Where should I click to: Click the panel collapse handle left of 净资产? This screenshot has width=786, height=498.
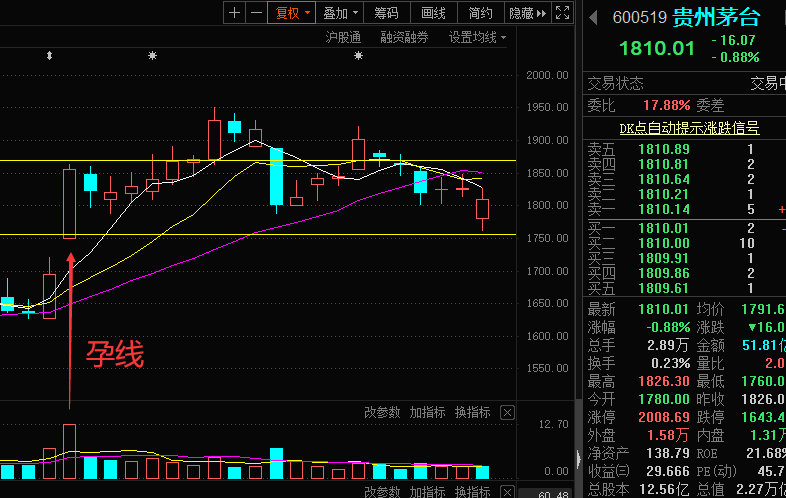point(579,458)
